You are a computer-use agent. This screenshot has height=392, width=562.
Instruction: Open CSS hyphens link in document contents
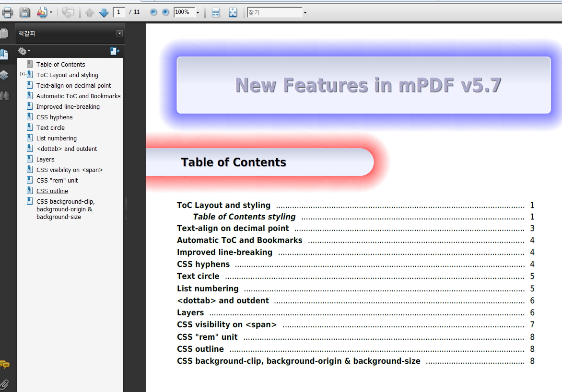pyautogui.click(x=203, y=264)
